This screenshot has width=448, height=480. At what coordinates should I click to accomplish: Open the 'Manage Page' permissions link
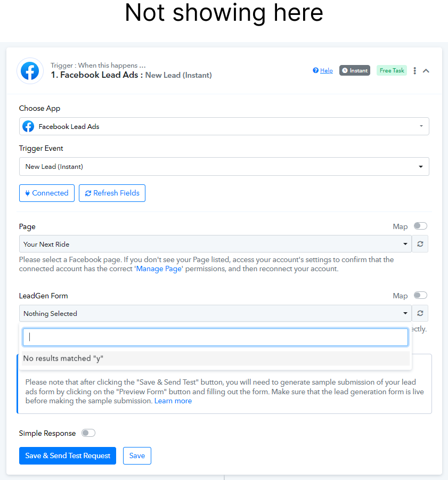tap(159, 269)
